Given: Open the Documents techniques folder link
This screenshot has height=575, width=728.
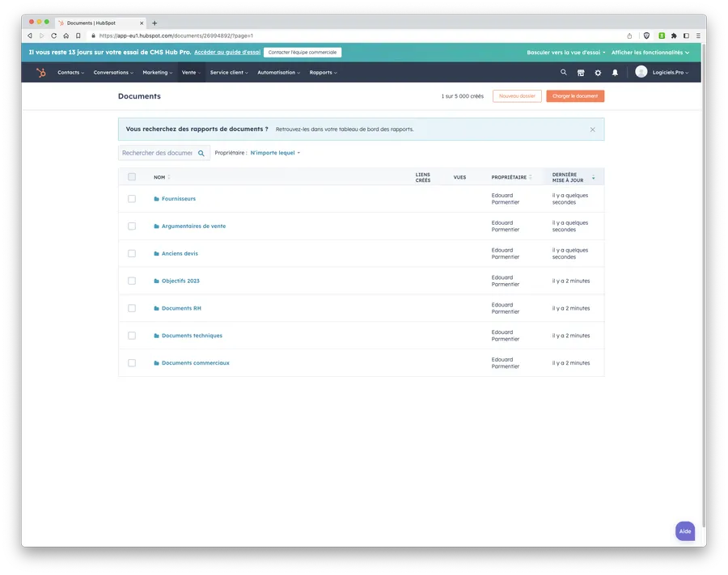Looking at the screenshot, I should pyautogui.click(x=192, y=336).
